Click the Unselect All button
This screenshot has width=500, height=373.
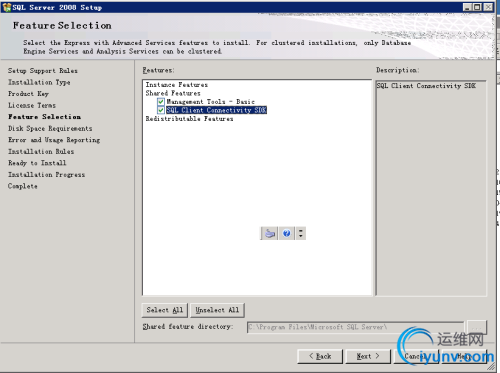click(x=217, y=310)
